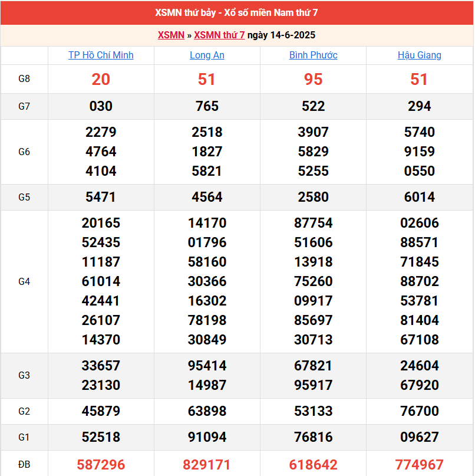Click Bình Phước special prize 618642
Image resolution: width=475 pixels, height=476 pixels.
tap(313, 465)
